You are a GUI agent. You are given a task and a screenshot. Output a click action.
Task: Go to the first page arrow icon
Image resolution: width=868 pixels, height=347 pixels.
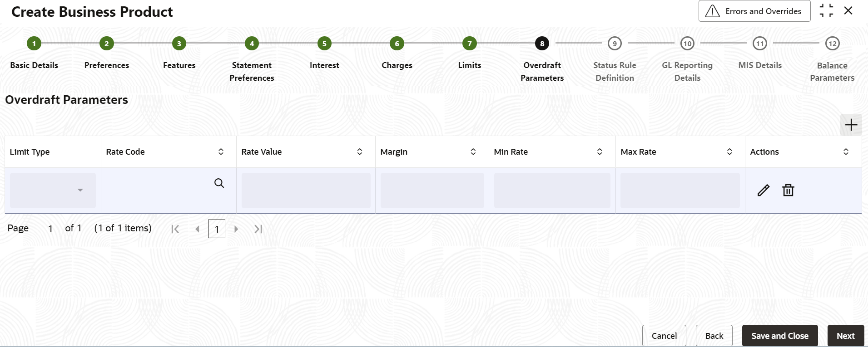coord(175,229)
